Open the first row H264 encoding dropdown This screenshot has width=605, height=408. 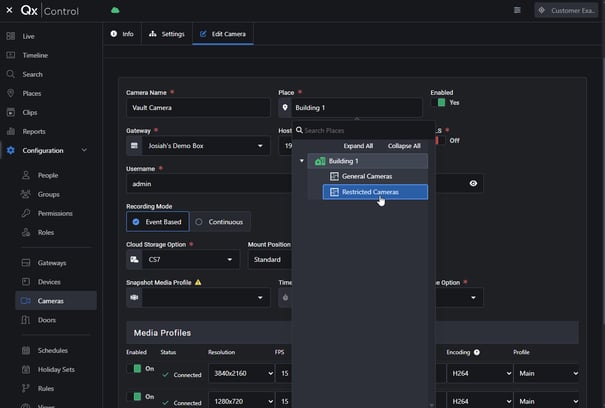click(480, 373)
